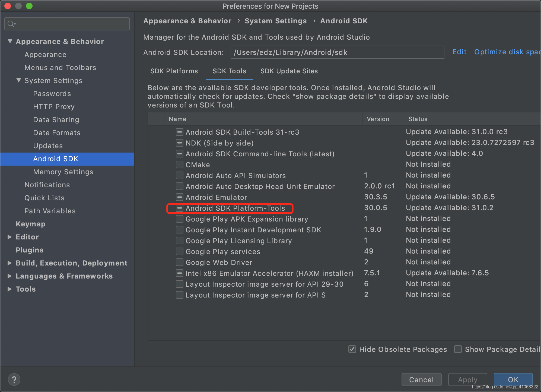Toggle Android SDK Command-line Tools checkbox
The image size is (541, 392).
pyautogui.click(x=179, y=154)
